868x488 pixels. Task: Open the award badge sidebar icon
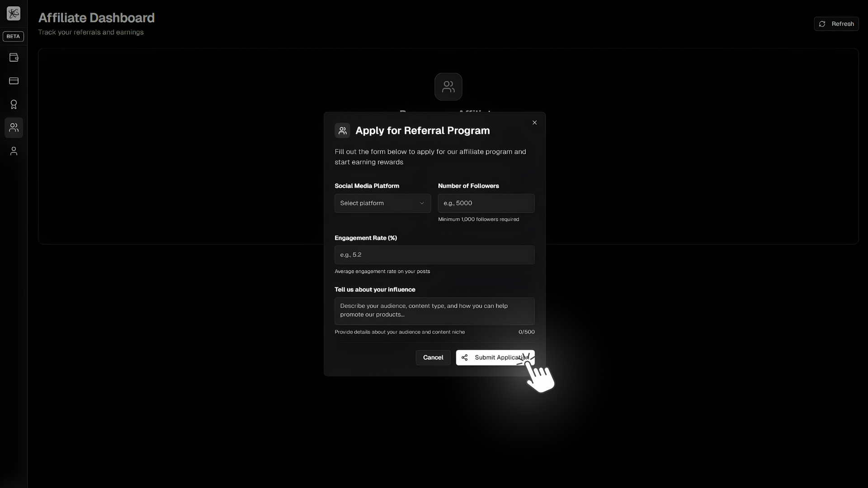14,104
